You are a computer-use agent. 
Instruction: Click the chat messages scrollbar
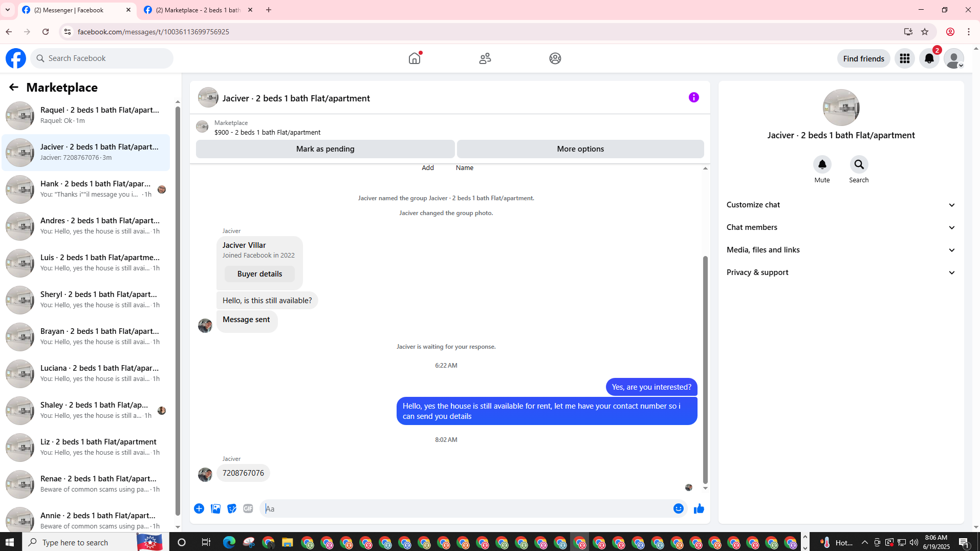click(x=705, y=370)
